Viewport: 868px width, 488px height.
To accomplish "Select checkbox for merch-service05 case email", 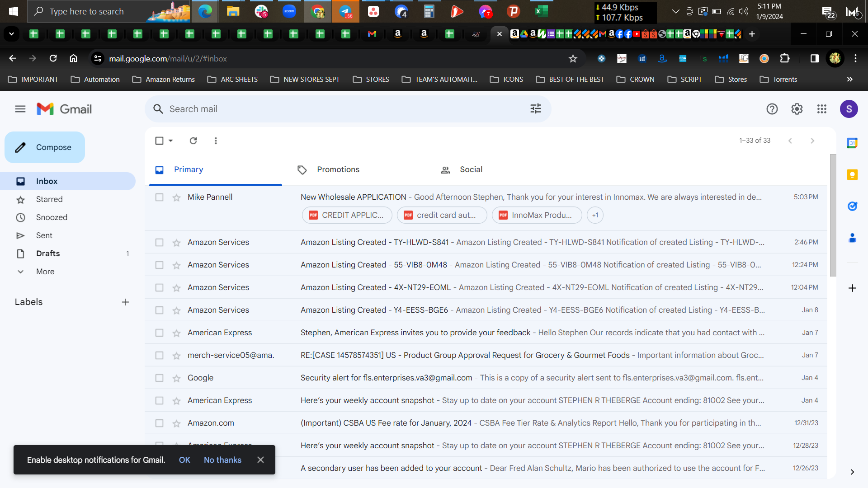I will point(159,355).
